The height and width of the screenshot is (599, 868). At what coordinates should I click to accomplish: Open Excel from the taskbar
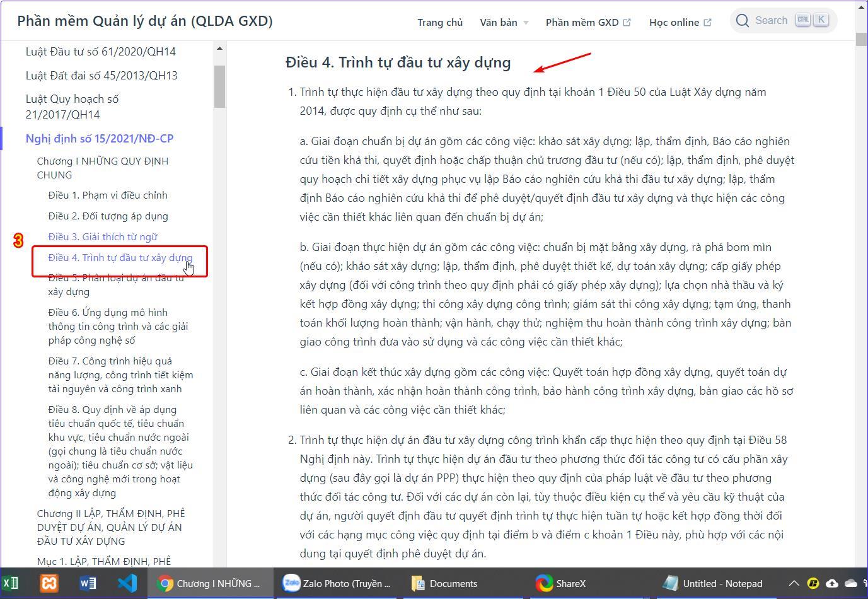[10, 583]
